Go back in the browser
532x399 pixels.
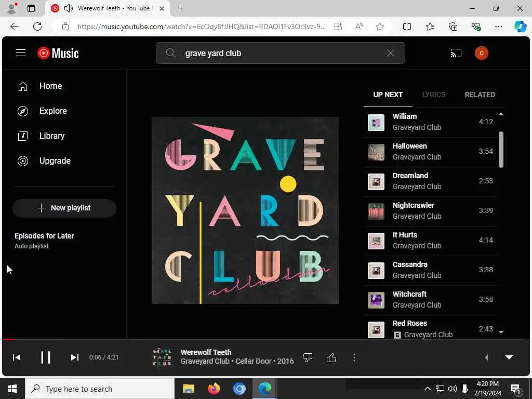14,26
